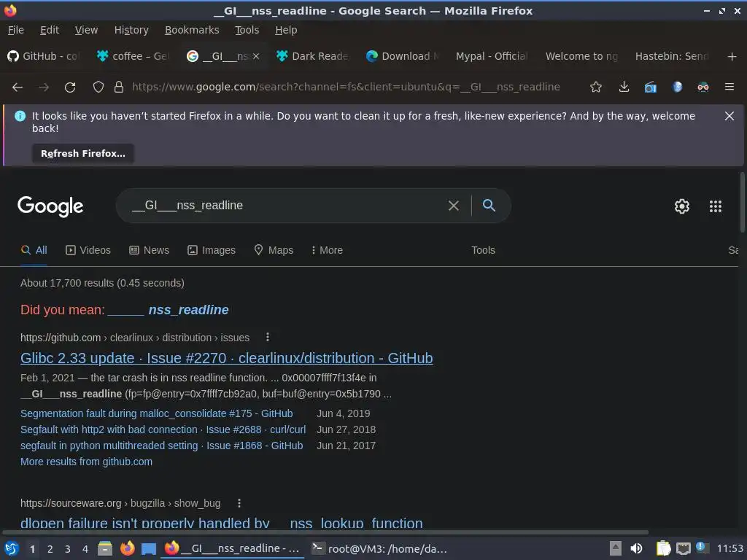The width and height of the screenshot is (747, 560).
Task: Open the root@VM3 terminal taskbar entry
Action: point(379,548)
